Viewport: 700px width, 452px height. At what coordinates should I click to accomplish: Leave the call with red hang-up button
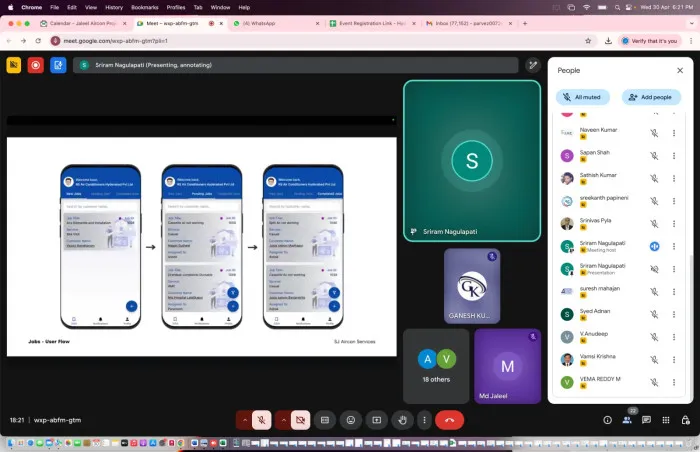pyautogui.click(x=449, y=420)
